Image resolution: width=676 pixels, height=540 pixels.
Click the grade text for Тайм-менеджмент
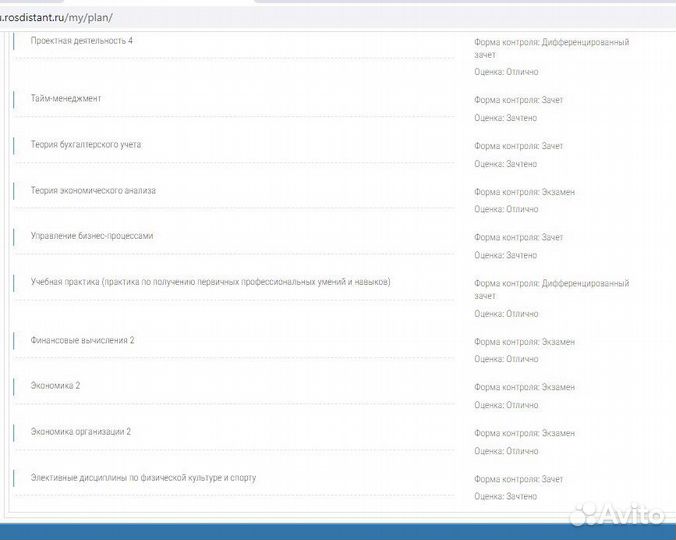[505, 118]
